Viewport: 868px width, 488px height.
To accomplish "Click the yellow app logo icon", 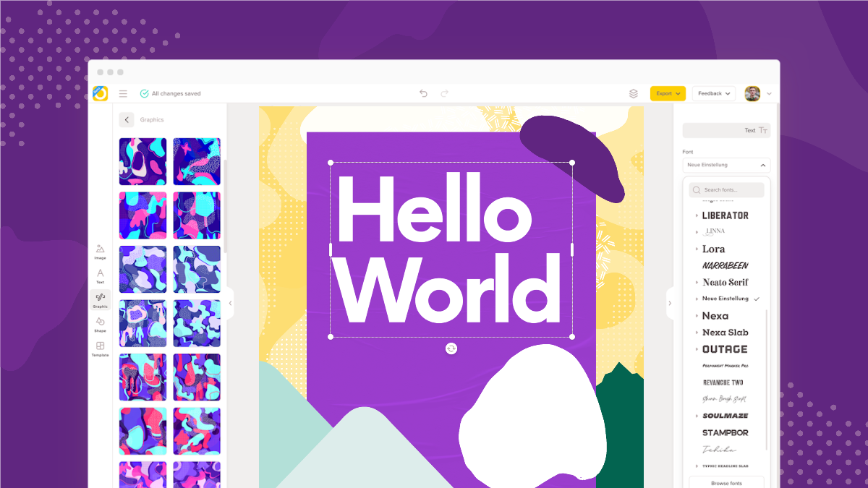I will [100, 93].
